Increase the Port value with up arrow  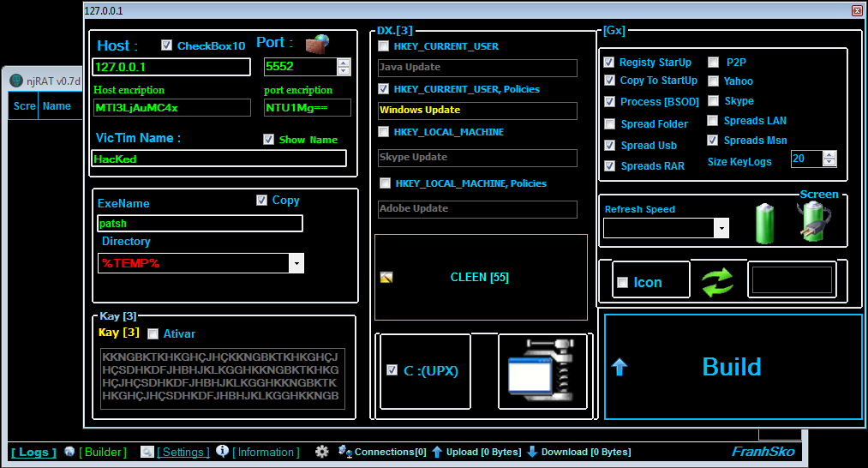click(344, 63)
